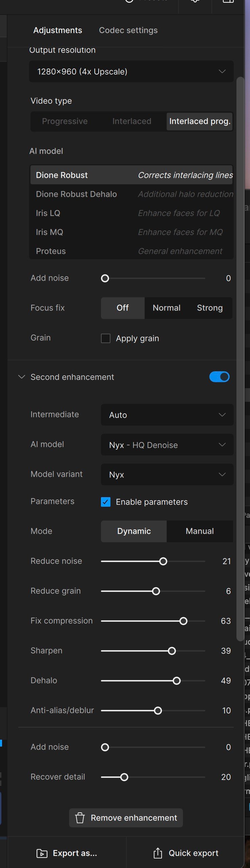Turn off the Second enhancement switch
Screen dimensions: 250x868
219,377
